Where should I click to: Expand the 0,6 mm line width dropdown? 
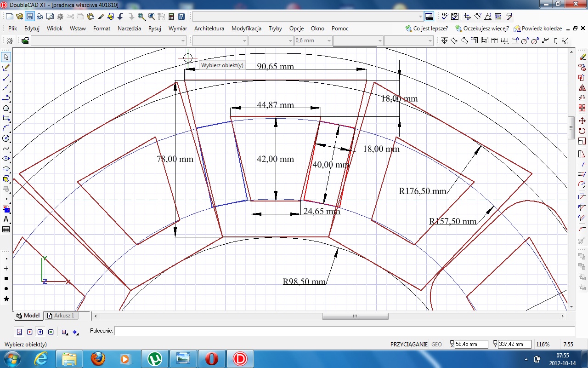[329, 41]
